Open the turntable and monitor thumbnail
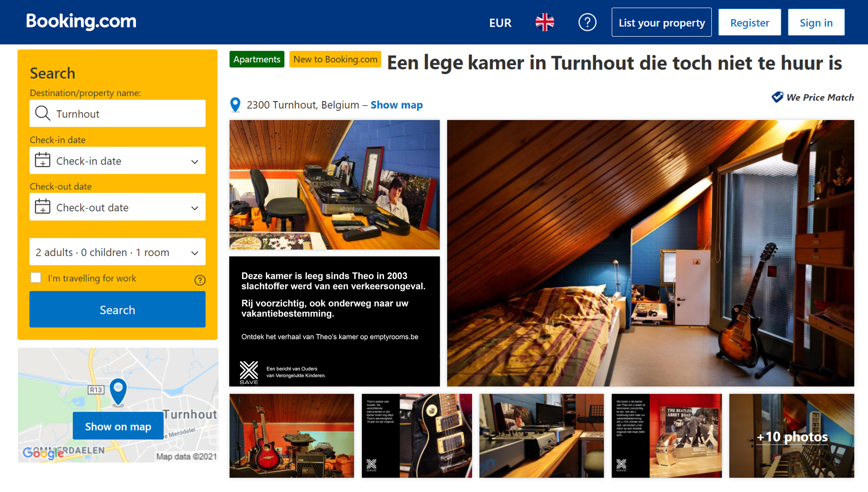The width and height of the screenshot is (868, 492). coord(542,436)
